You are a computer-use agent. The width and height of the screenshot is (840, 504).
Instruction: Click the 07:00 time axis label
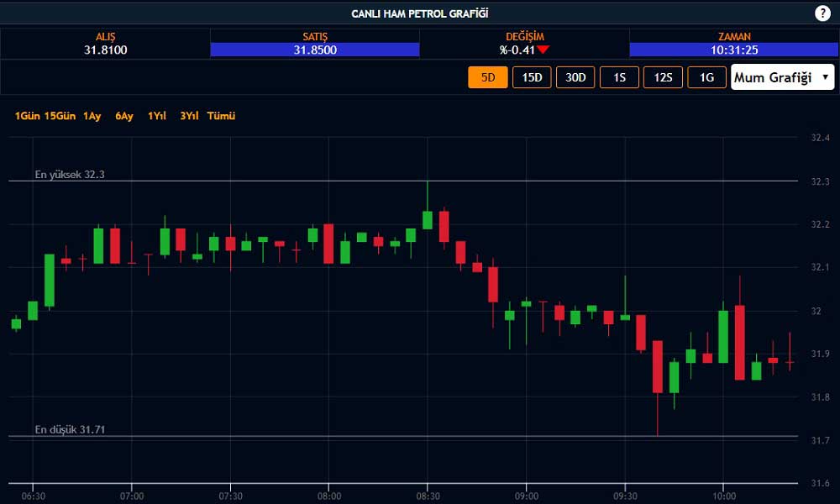[132, 496]
